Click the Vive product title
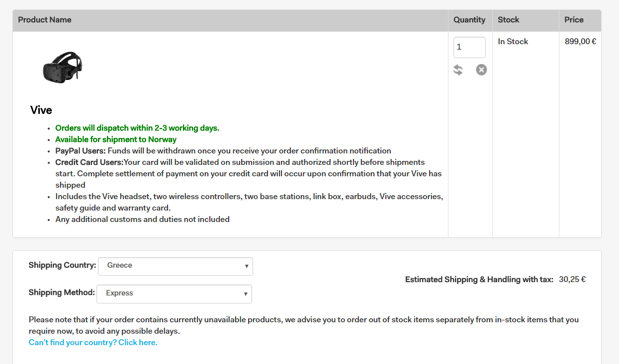 point(41,110)
